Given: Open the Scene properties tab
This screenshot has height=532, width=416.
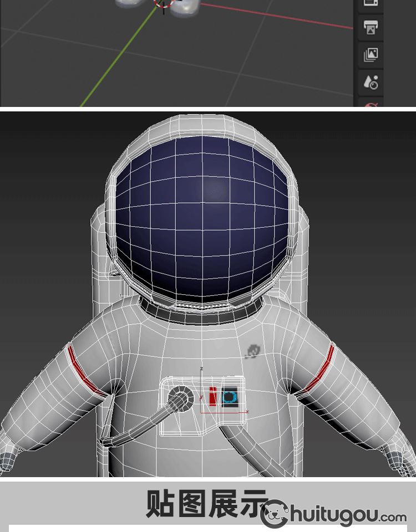Looking at the screenshot, I should (x=371, y=83).
